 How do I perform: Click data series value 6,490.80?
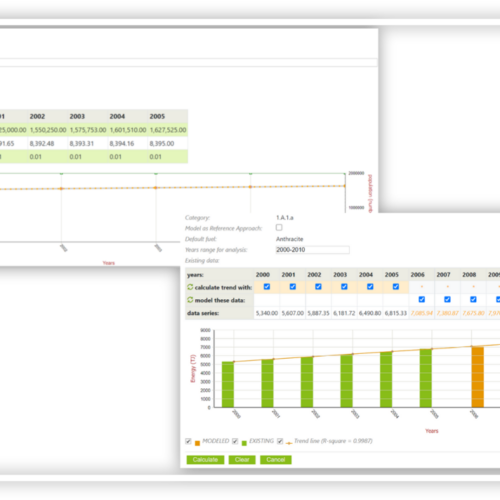[x=370, y=313]
